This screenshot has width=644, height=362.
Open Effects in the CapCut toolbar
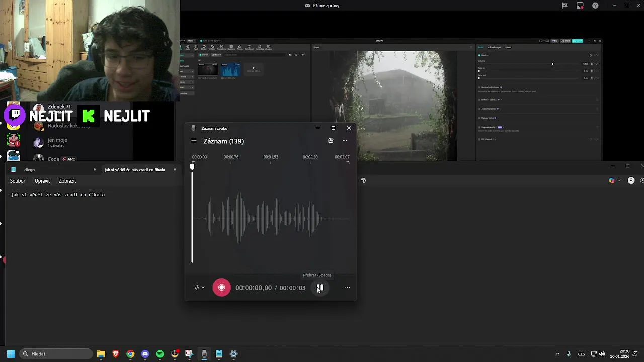212,47
